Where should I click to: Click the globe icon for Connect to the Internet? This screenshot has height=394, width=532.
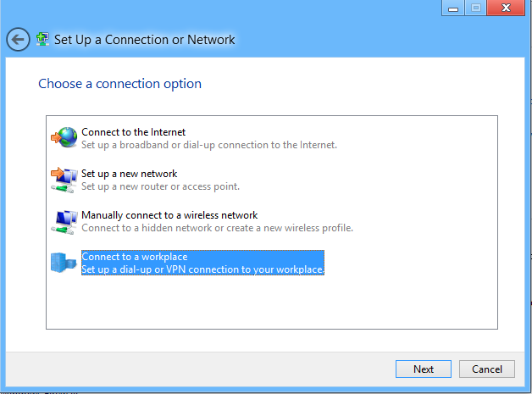[x=64, y=137]
